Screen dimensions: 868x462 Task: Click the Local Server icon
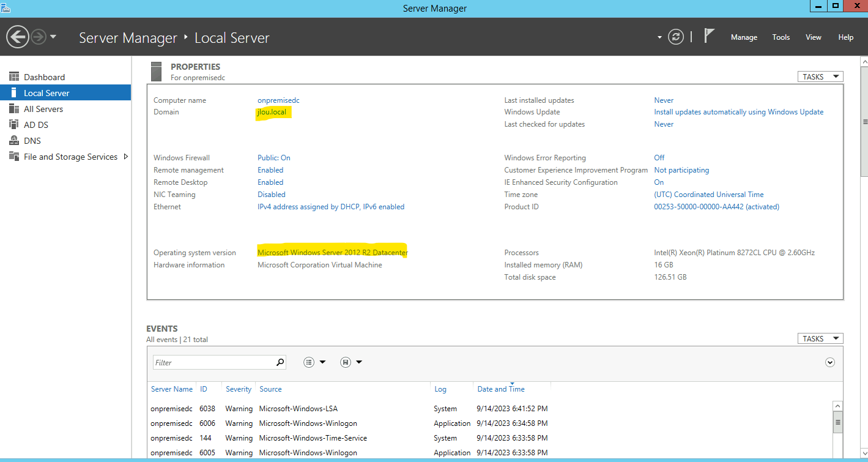point(14,92)
